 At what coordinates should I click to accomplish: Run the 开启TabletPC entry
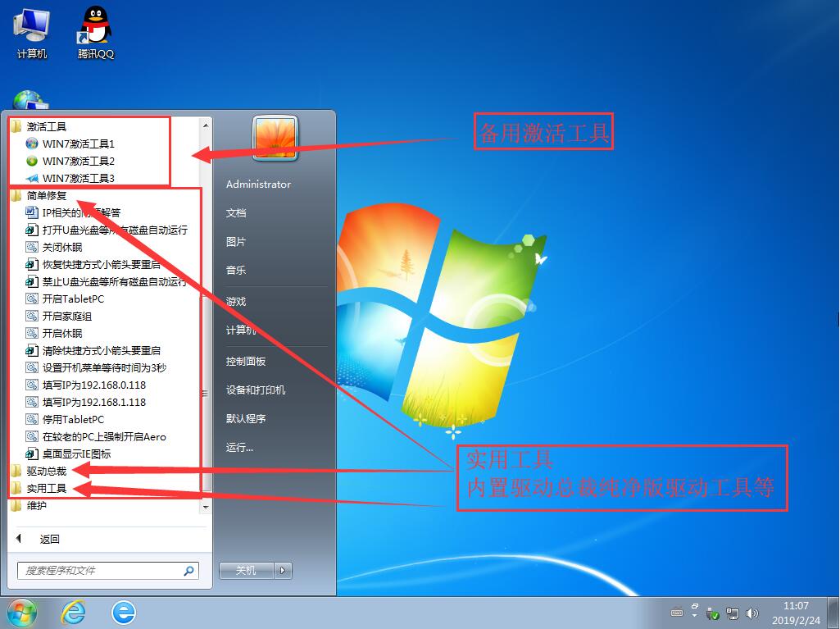point(65,299)
